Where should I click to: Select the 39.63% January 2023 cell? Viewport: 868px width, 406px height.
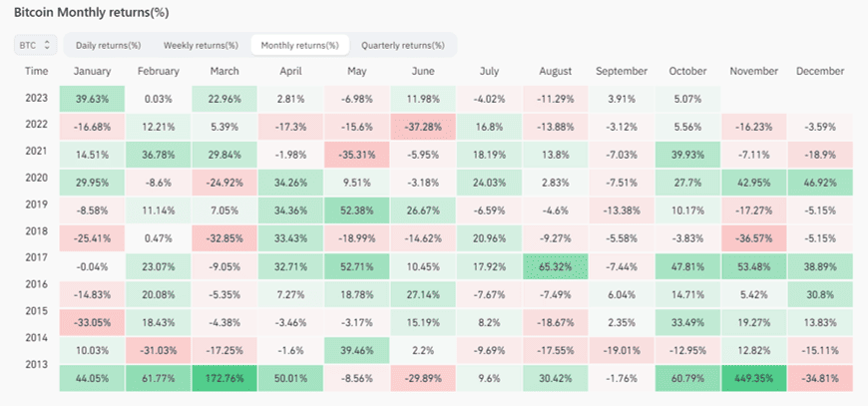(x=92, y=100)
